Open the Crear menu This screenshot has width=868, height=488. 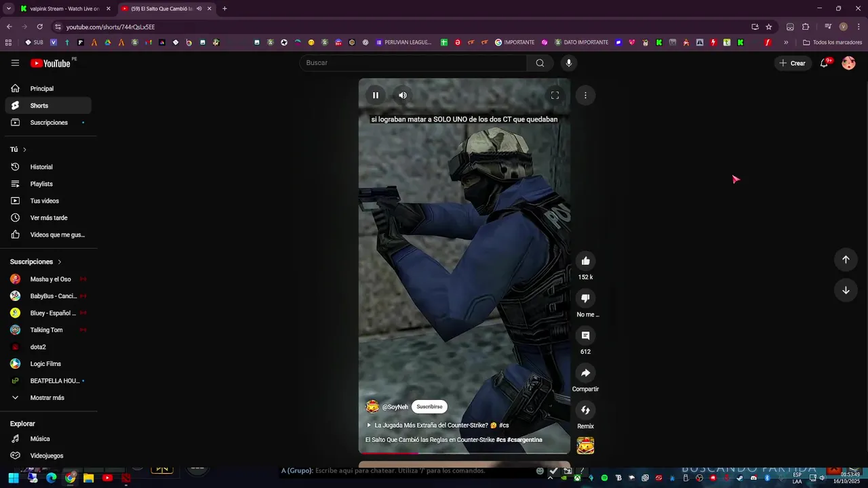793,63
